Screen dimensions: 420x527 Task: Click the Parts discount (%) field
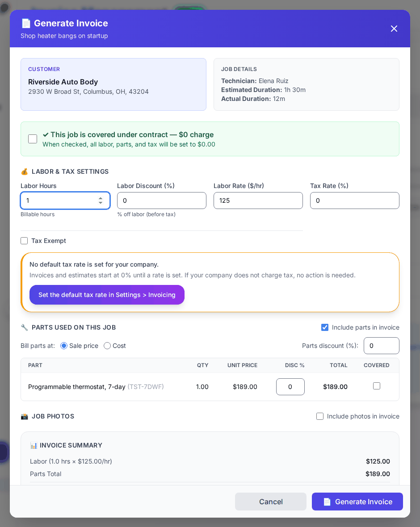(x=382, y=346)
